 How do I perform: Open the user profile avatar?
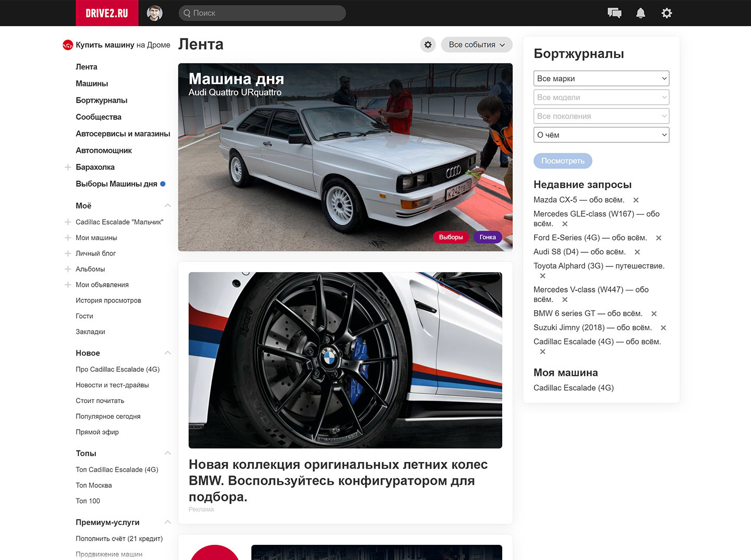tap(154, 13)
